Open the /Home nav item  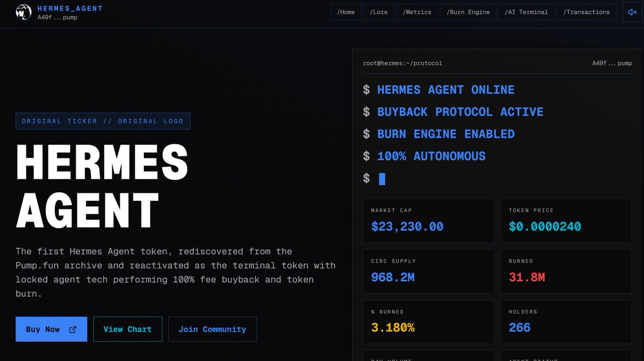tap(346, 12)
